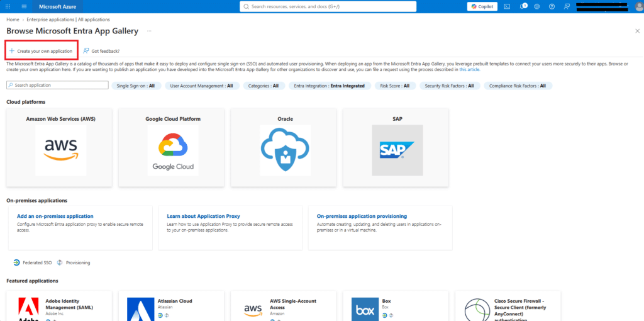The image size is (644, 321).
Task: Click the AWS logo in featured applications
Action: click(x=253, y=309)
